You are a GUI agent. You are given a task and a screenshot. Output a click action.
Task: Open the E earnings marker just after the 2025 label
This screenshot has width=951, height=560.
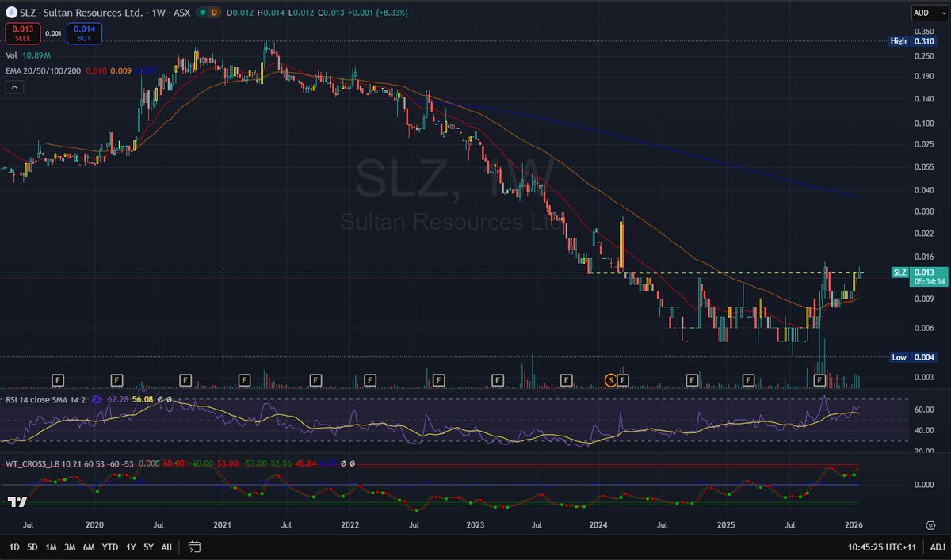tap(749, 380)
